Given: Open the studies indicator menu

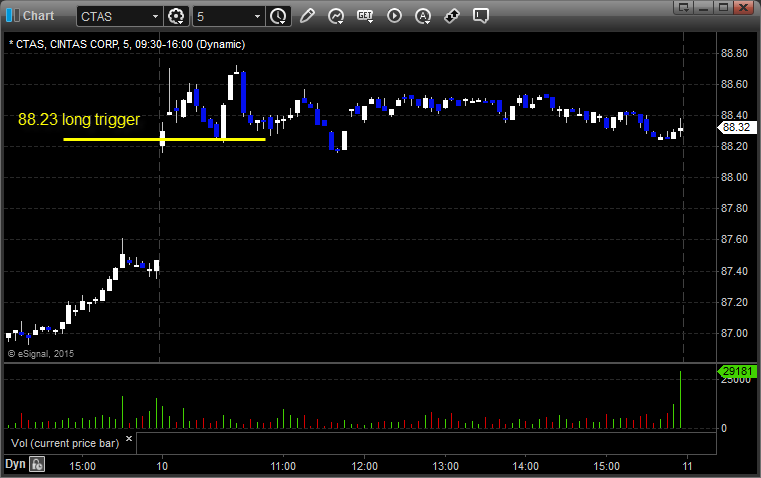Looking at the screenshot, I should (335, 16).
